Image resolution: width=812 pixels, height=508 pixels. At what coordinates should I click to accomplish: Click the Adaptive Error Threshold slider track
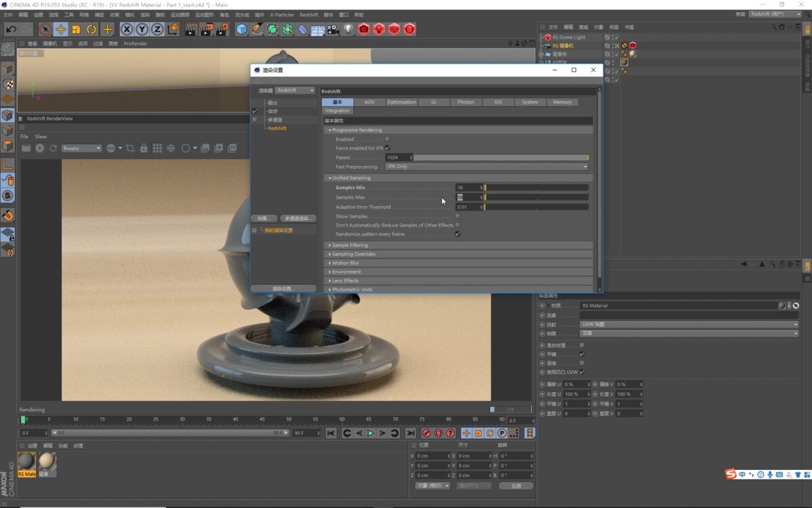(536, 207)
